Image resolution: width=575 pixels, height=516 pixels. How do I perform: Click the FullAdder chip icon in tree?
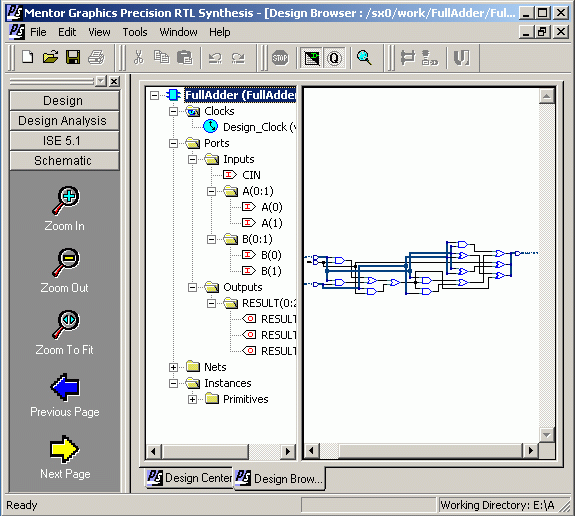tap(173, 95)
